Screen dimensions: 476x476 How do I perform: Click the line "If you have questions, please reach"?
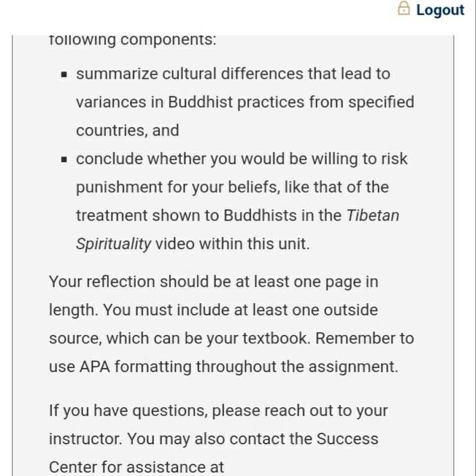(219, 411)
